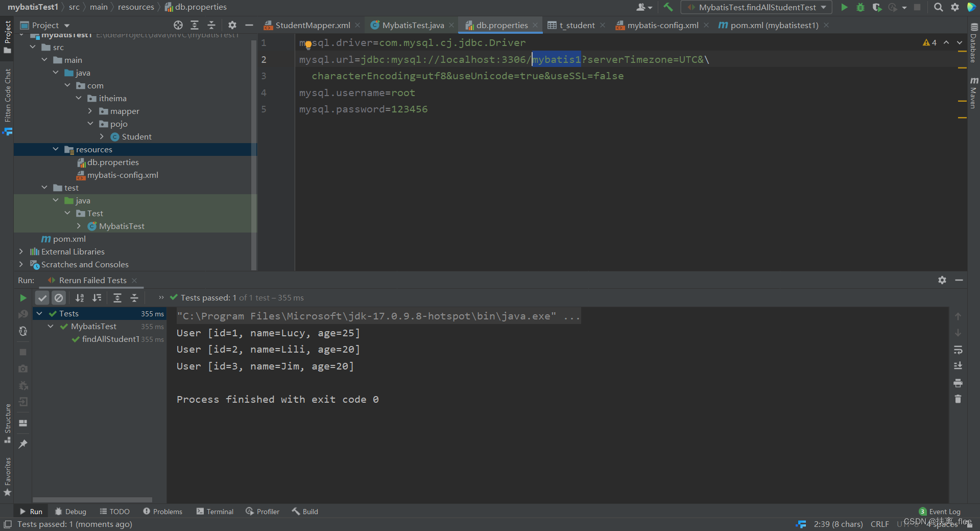Rerun tests with green play in Run panel

23,298
